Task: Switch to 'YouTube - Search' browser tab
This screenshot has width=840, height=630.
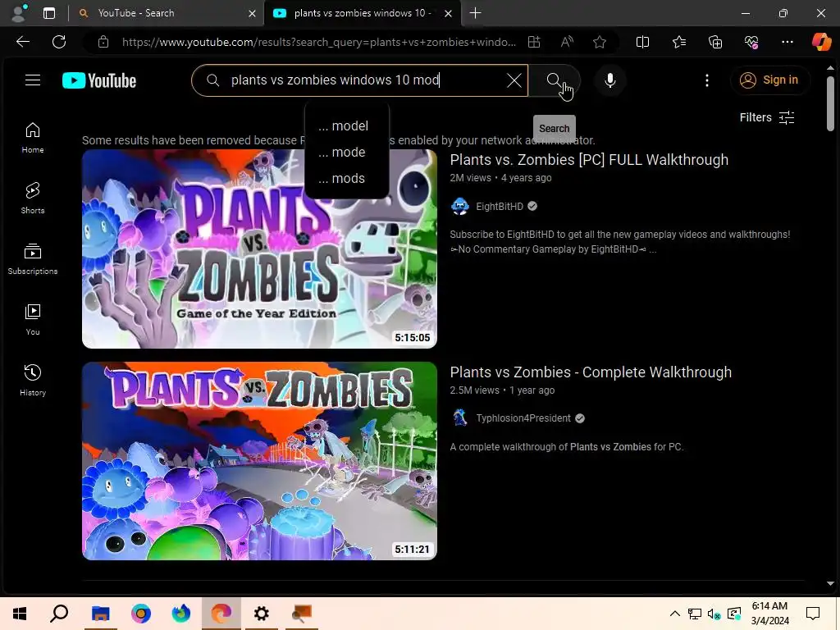Action: [x=166, y=13]
